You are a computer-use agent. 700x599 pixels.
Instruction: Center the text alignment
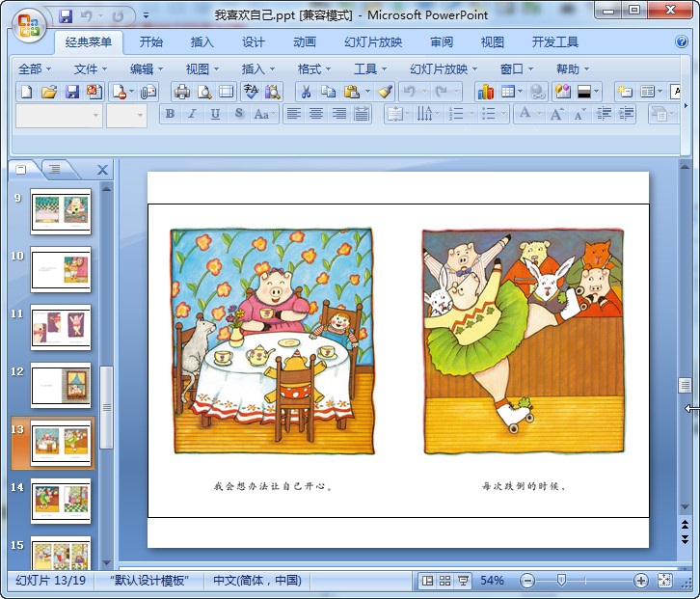(x=316, y=115)
